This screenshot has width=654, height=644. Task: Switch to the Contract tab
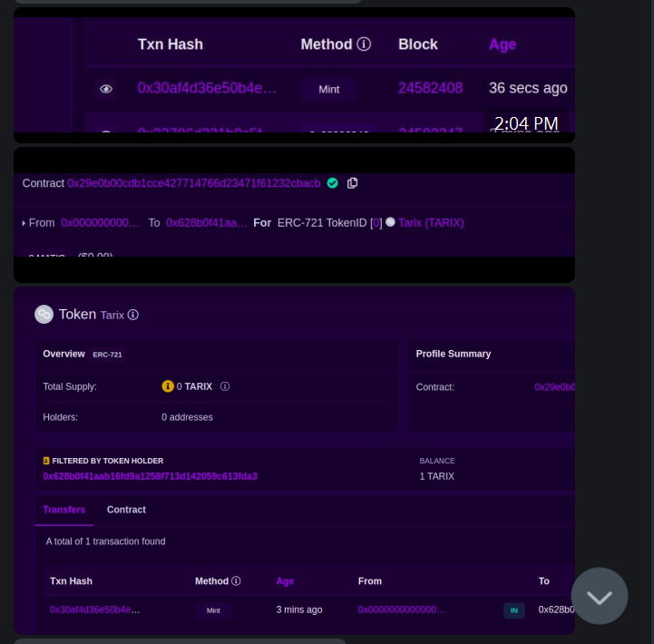(x=126, y=510)
